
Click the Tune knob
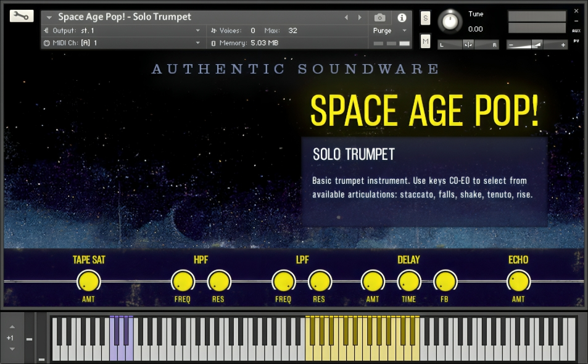(450, 22)
